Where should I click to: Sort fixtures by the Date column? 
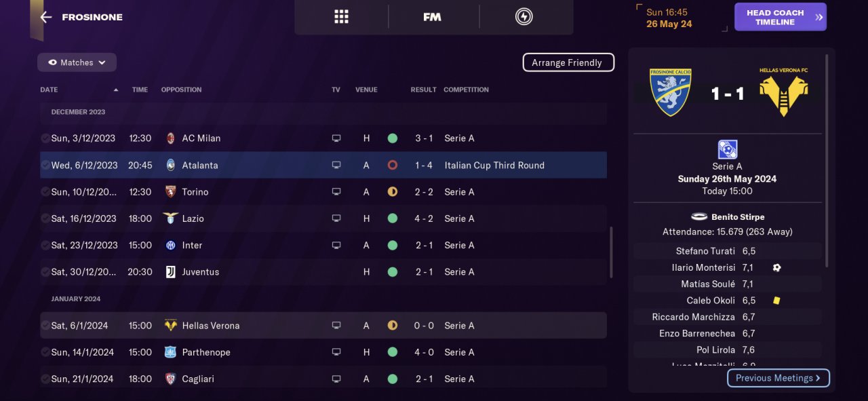coord(49,90)
